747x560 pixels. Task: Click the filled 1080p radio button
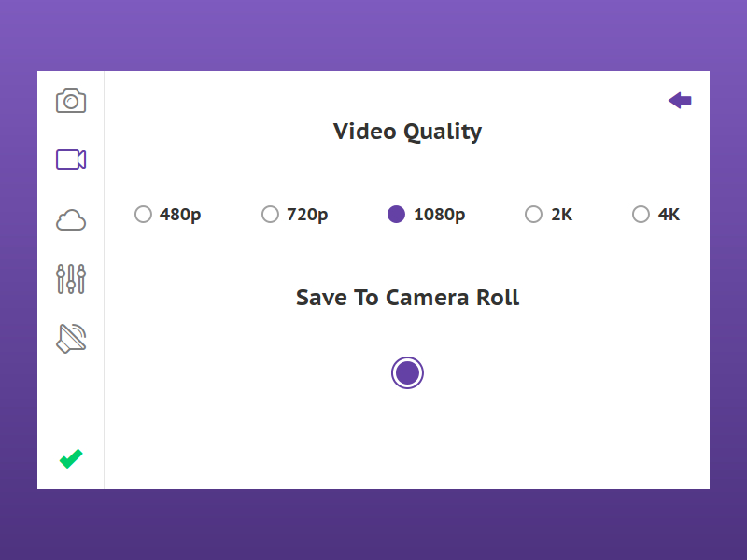point(396,215)
